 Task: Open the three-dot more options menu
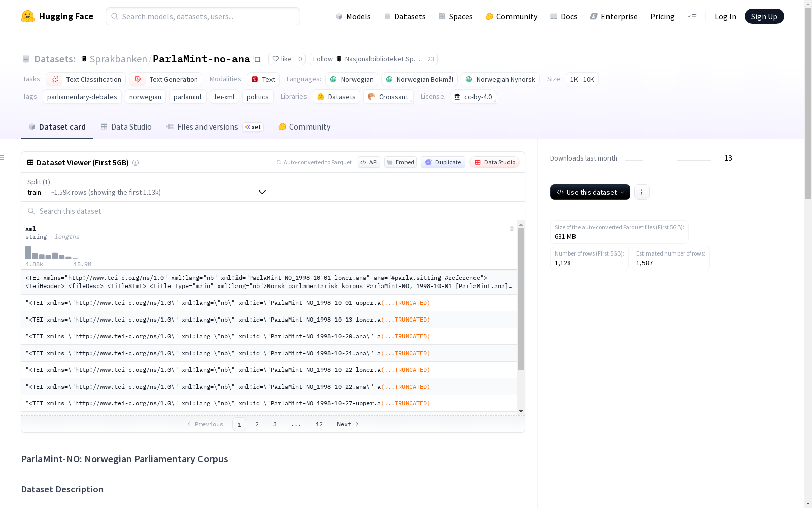641,192
